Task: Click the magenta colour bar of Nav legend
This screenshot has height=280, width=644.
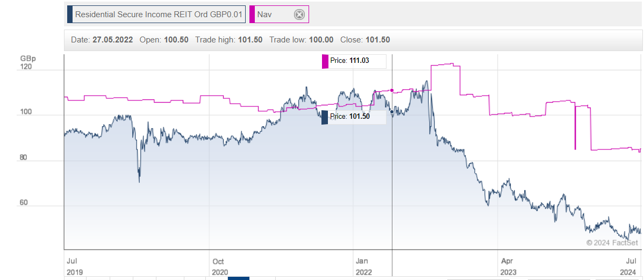Action: pyautogui.click(x=252, y=15)
